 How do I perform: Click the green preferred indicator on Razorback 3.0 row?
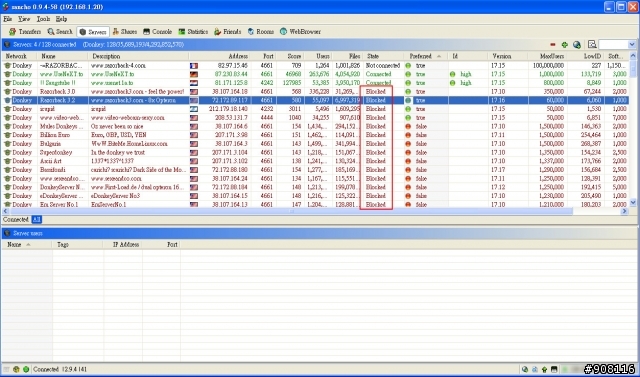408,92
